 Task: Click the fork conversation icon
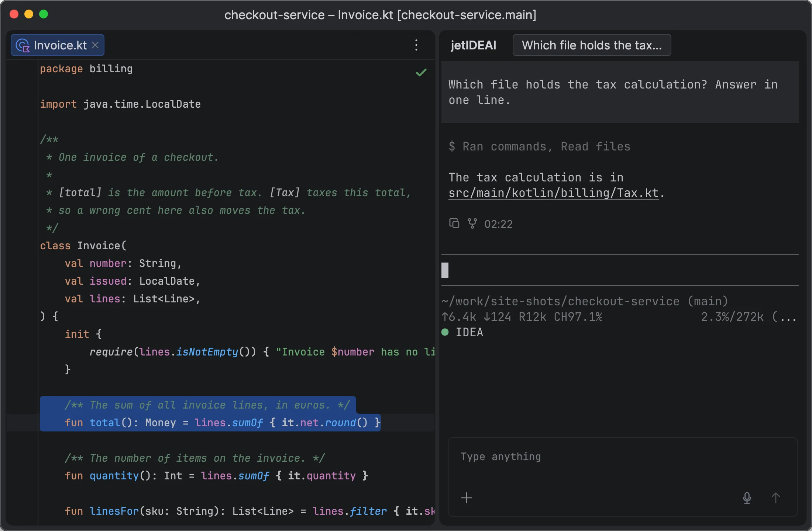472,223
